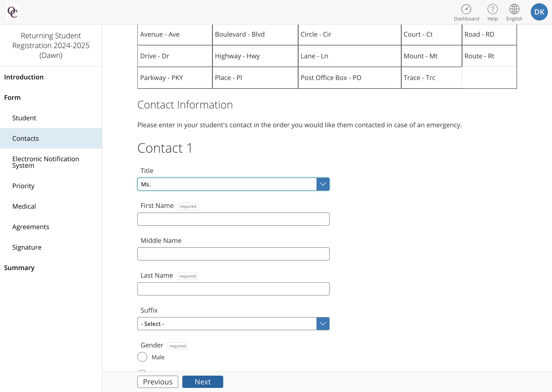The width and height of the screenshot is (552, 392).
Task: Click the 'Boulevard - Blvd' table cell
Action: (x=255, y=35)
